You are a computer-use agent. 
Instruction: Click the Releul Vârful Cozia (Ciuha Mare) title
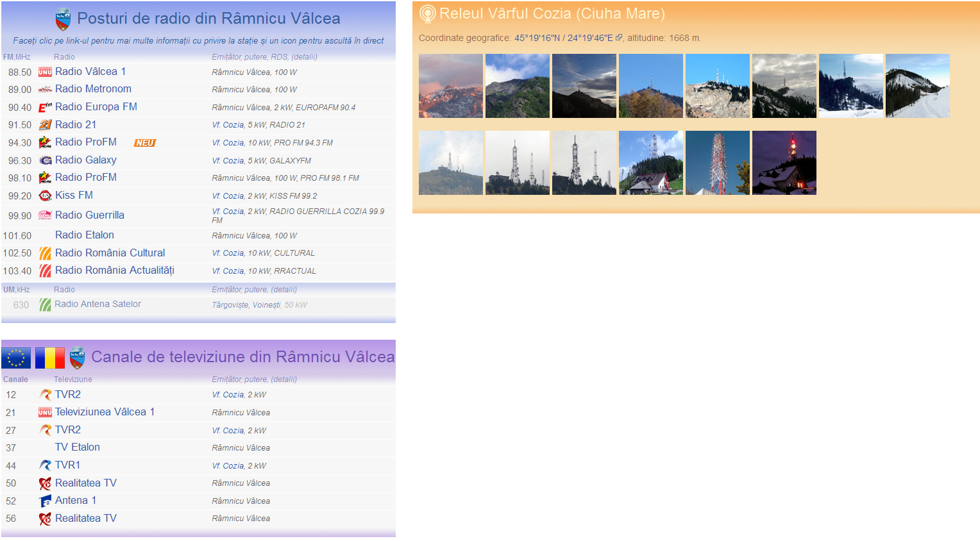(x=552, y=13)
